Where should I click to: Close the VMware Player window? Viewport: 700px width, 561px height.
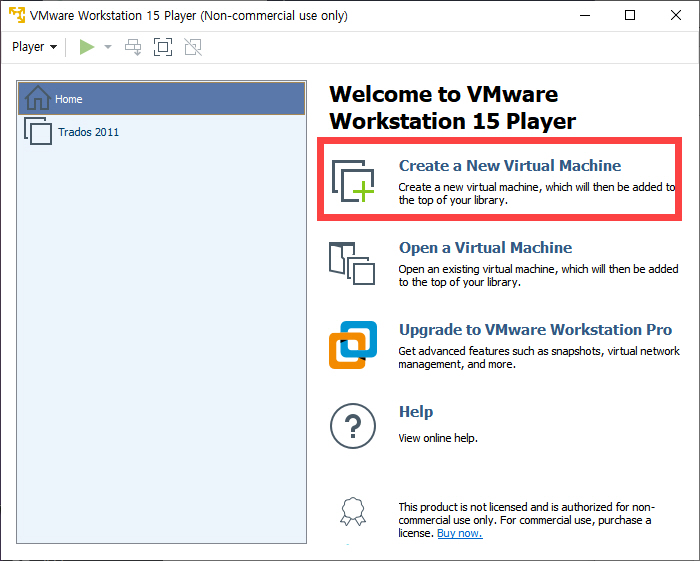[676, 15]
